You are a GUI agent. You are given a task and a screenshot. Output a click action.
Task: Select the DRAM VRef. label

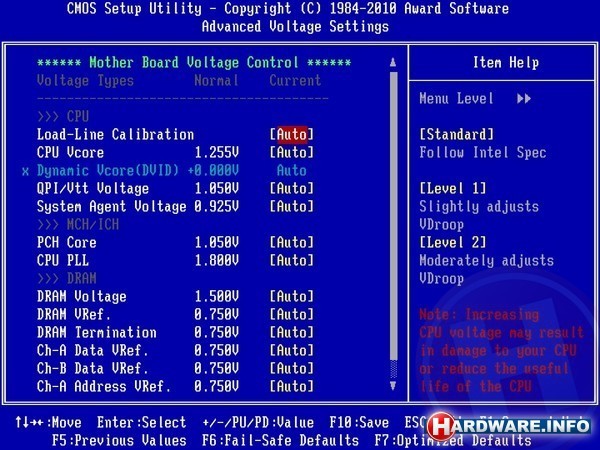click(x=74, y=314)
